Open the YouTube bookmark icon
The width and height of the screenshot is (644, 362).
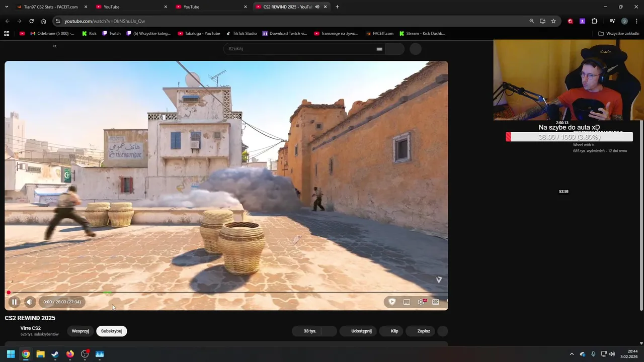(x=22, y=34)
